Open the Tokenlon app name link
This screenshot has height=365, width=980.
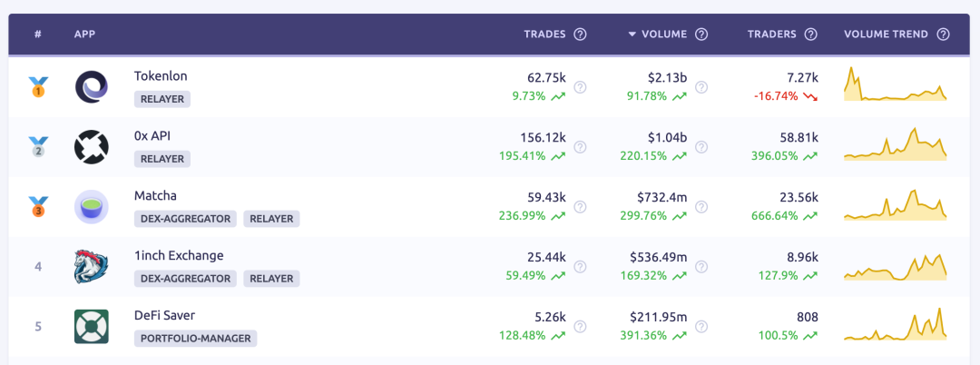tap(161, 76)
